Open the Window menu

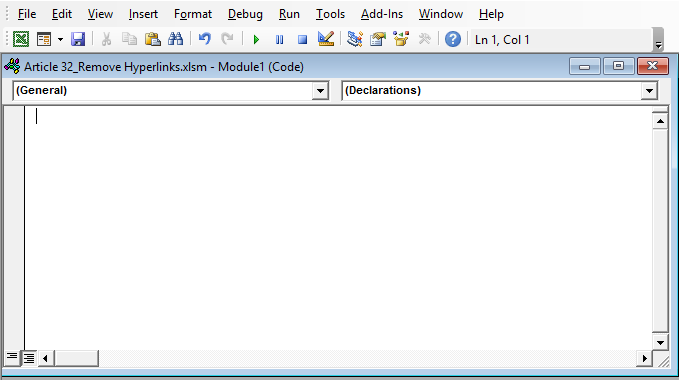click(441, 14)
